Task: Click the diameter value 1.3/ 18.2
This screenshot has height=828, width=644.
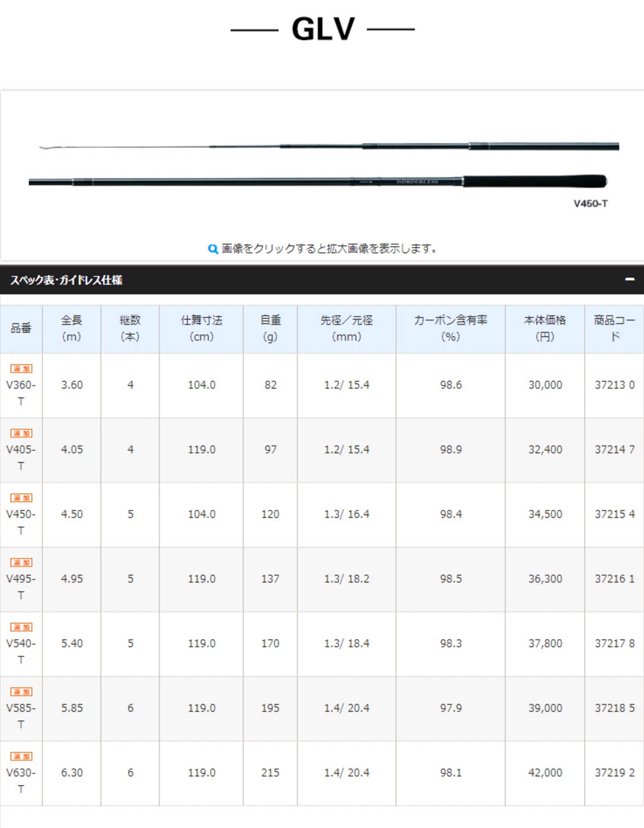Action: pos(346,579)
